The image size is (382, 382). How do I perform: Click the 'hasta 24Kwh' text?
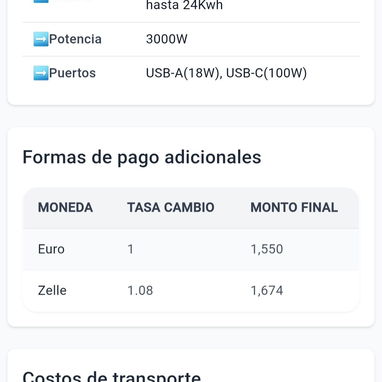click(x=184, y=5)
